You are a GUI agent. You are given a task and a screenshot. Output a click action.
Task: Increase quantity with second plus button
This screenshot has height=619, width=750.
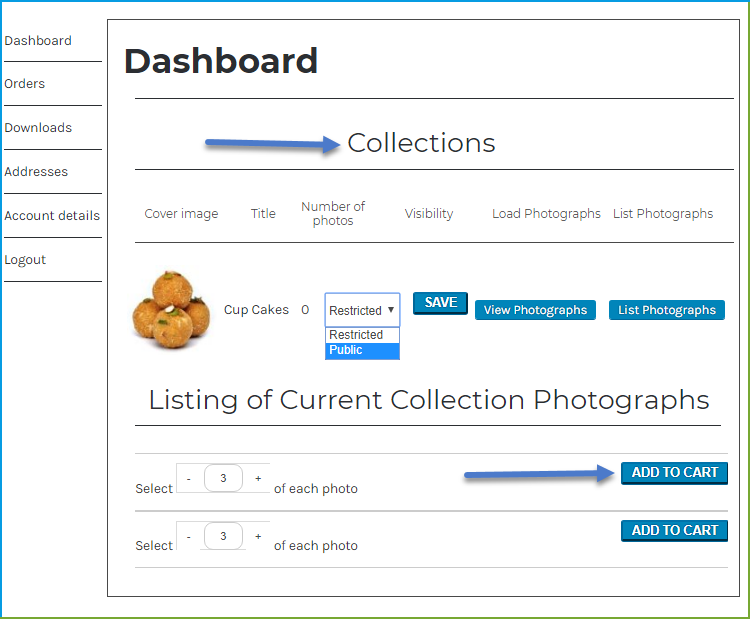(x=258, y=537)
